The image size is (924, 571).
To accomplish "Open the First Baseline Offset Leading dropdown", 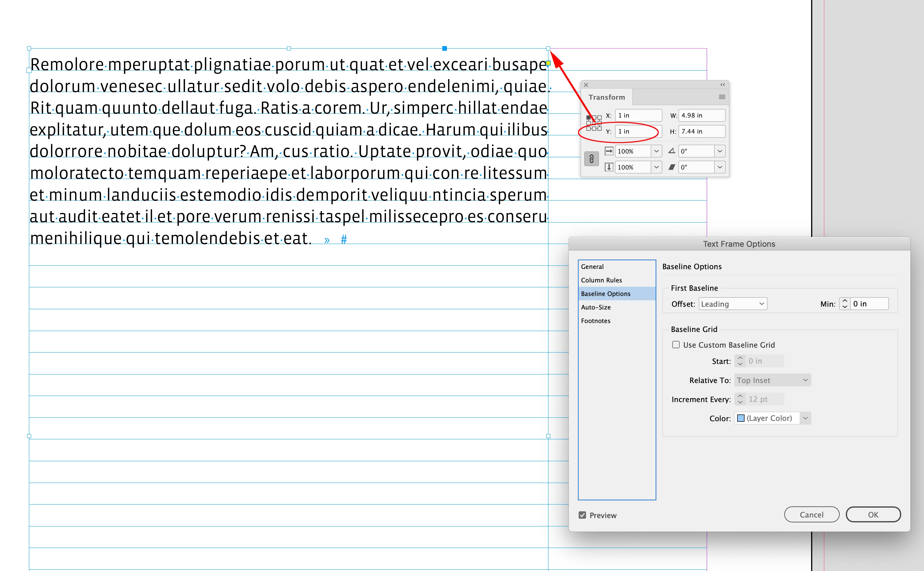I will (x=733, y=304).
